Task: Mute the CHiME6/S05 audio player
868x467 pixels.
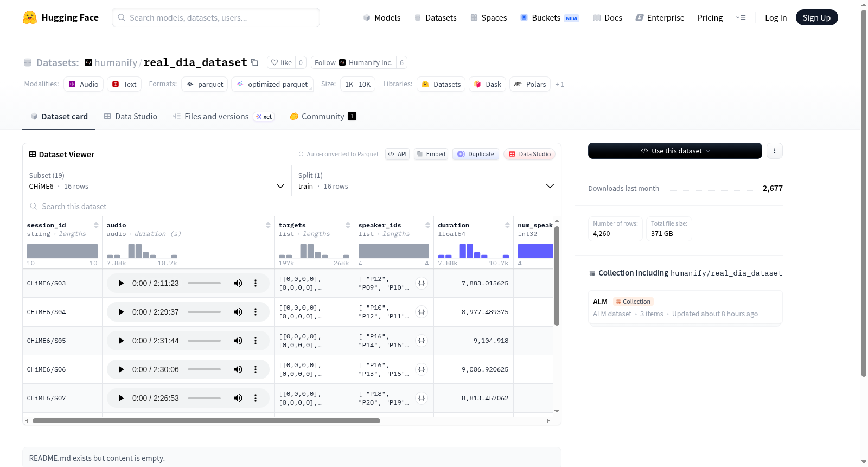Action: click(x=238, y=341)
